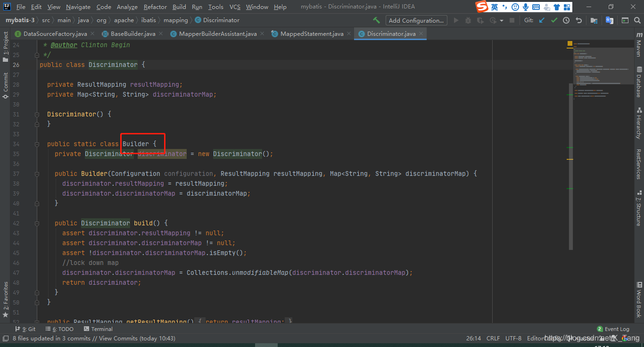
Task: Close the Discriminator.java tab
Action: (421, 34)
